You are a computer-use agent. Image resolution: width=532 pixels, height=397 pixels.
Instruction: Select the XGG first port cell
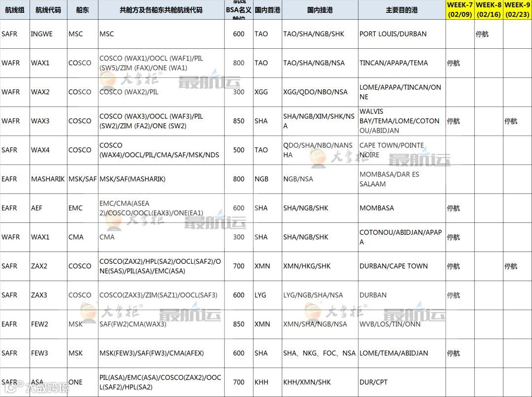pos(267,92)
